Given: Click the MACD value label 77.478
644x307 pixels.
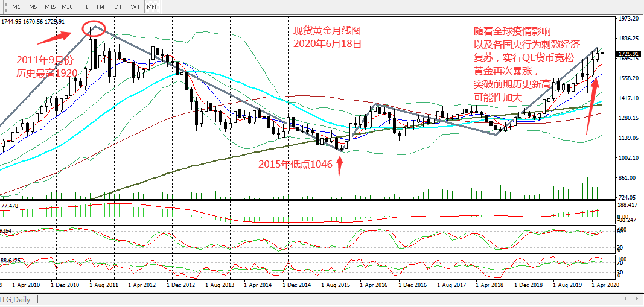Looking at the screenshot, I should pos(10,205).
